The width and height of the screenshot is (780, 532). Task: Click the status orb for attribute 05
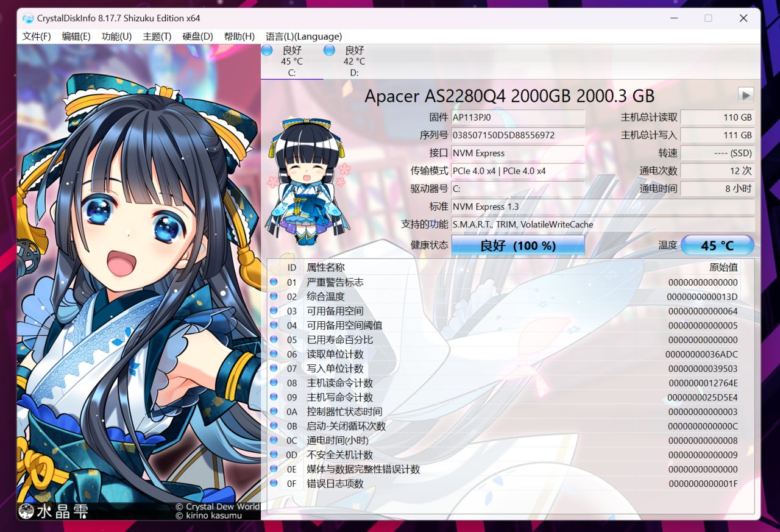point(274,340)
